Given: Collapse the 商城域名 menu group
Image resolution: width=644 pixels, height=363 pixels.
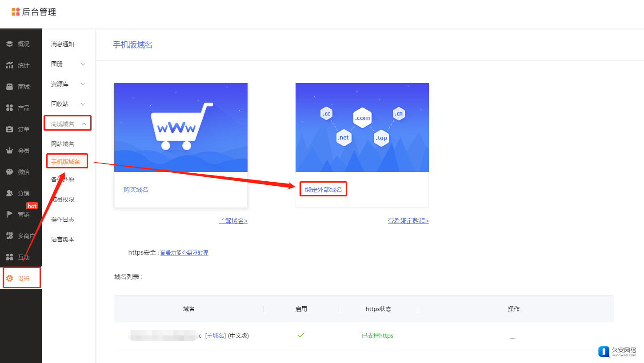Looking at the screenshot, I should pyautogui.click(x=83, y=124).
